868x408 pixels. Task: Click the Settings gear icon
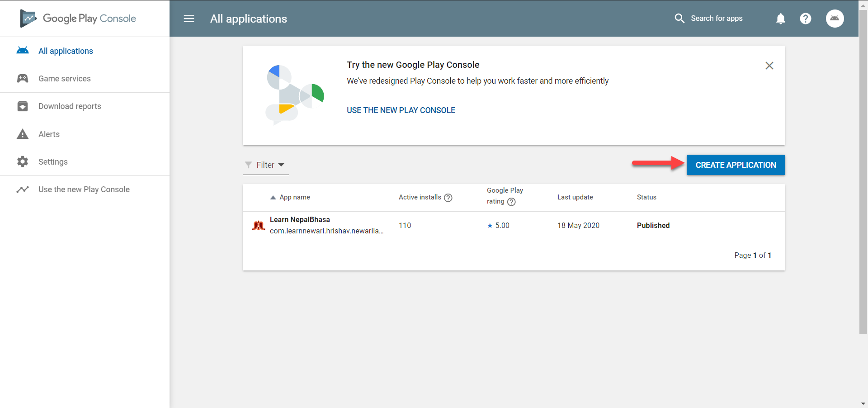pos(23,161)
